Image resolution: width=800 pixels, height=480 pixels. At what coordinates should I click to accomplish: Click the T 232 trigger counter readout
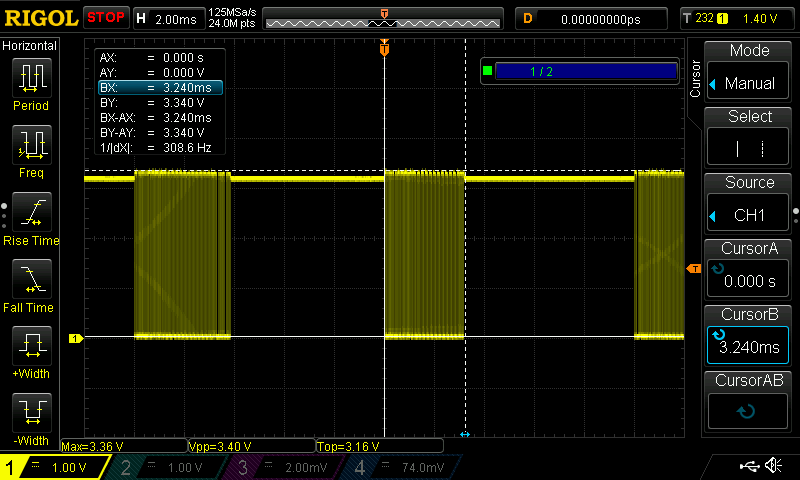[x=706, y=18]
